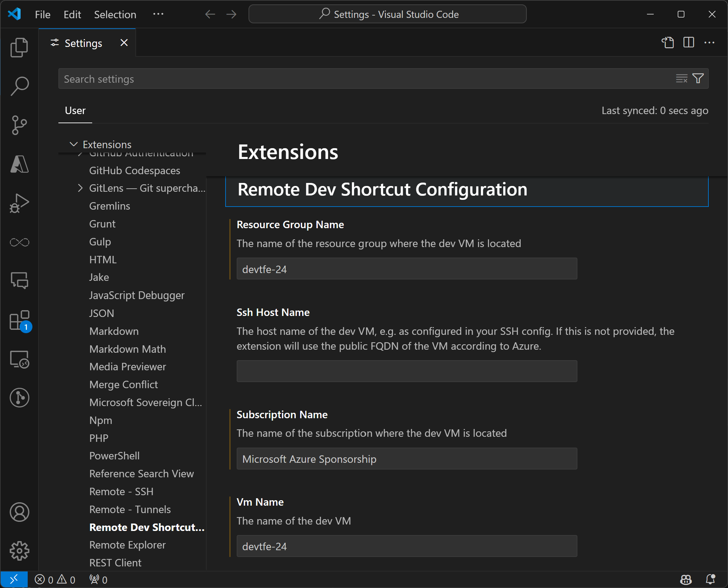This screenshot has height=588, width=728.
Task: Click the command center search box in title bar
Action: (x=387, y=14)
